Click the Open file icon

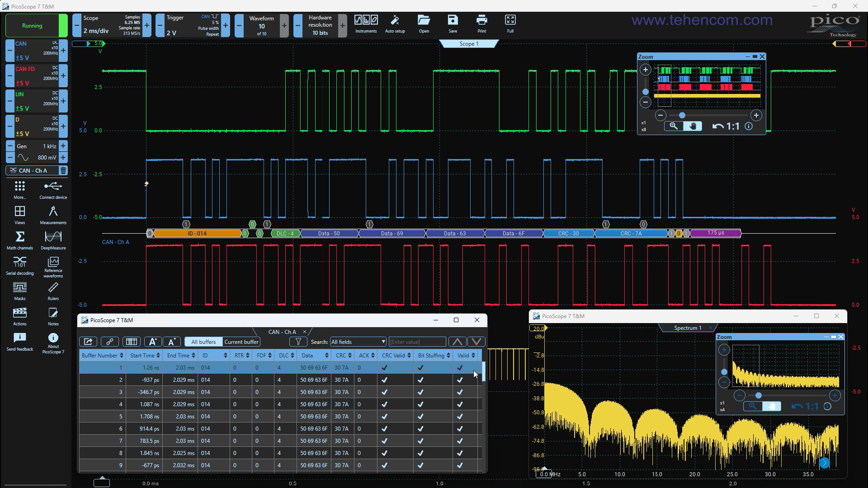(424, 24)
